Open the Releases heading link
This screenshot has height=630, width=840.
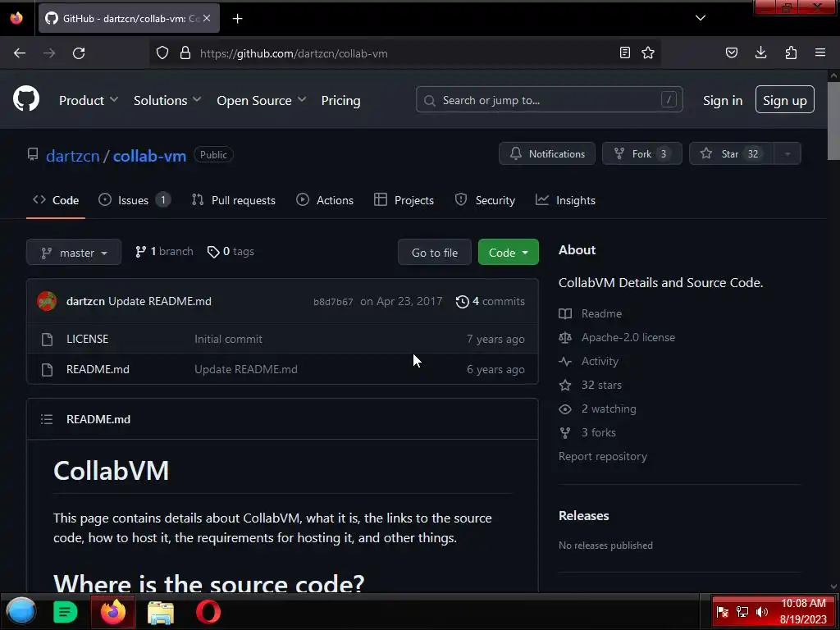[x=583, y=515]
